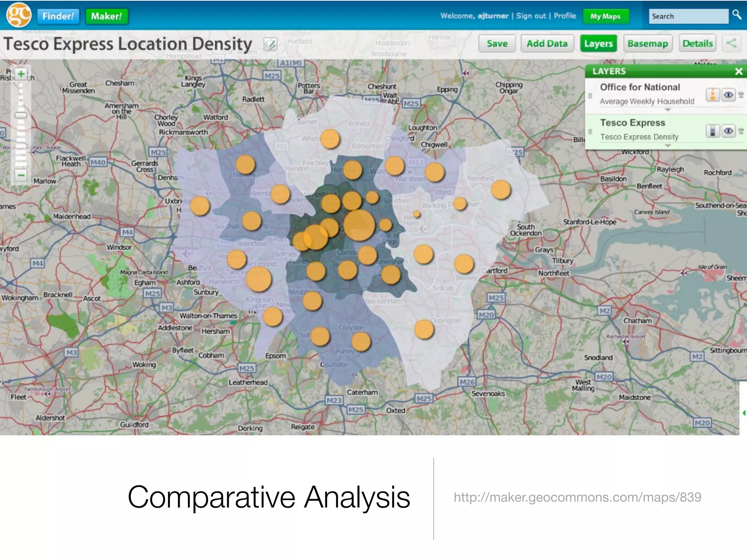The height and width of the screenshot is (560, 747).
Task: Open the Basemap dropdown panel
Action: [647, 44]
